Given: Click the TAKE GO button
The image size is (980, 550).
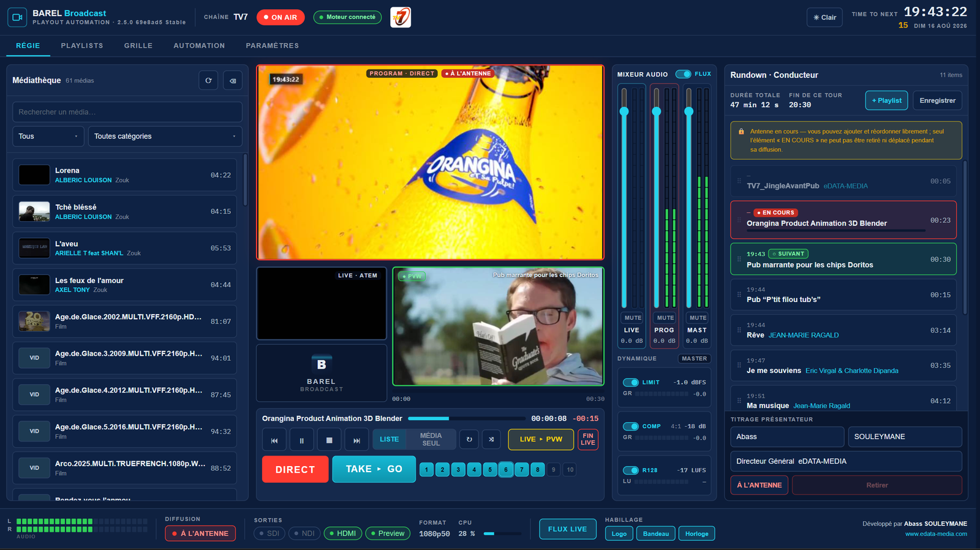Looking at the screenshot, I should [374, 469].
